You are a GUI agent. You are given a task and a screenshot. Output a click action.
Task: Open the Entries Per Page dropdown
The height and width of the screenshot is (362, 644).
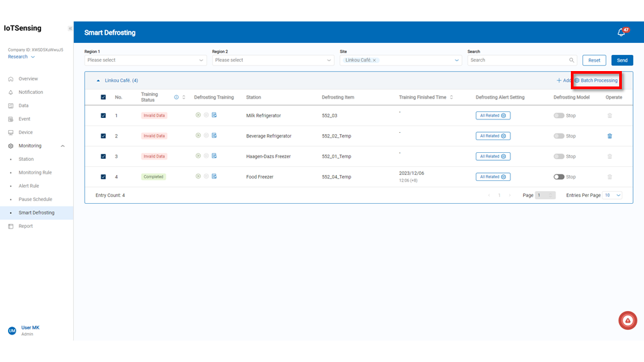click(612, 195)
